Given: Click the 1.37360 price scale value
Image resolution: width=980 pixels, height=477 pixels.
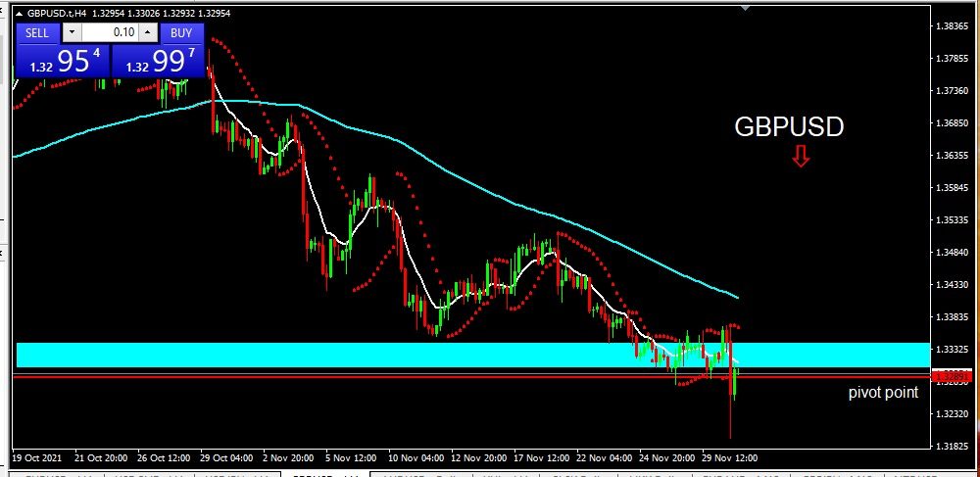Looking at the screenshot, I should [x=952, y=90].
